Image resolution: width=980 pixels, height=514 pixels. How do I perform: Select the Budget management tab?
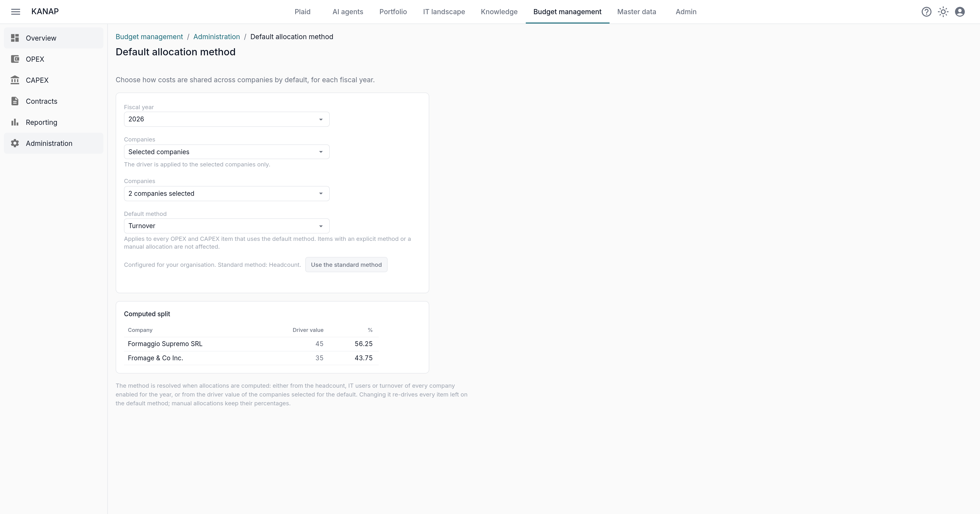(567, 12)
